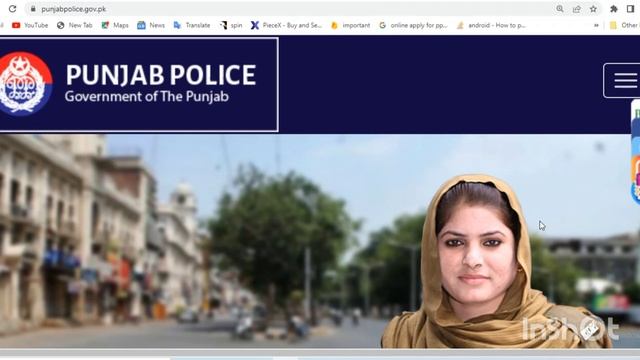Click the PUNJAB POLICE site title
Viewport: 640px width, 360px height.
point(161,75)
